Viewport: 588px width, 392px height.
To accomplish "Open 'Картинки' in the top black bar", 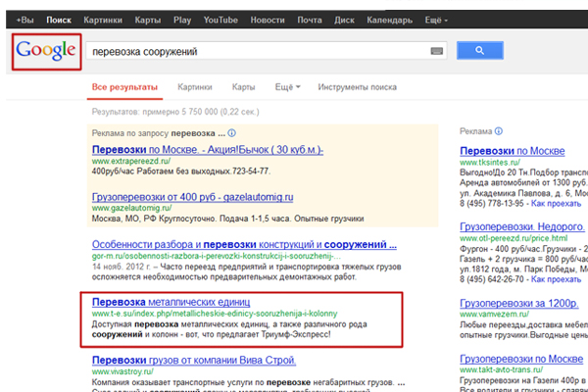I will click(103, 20).
